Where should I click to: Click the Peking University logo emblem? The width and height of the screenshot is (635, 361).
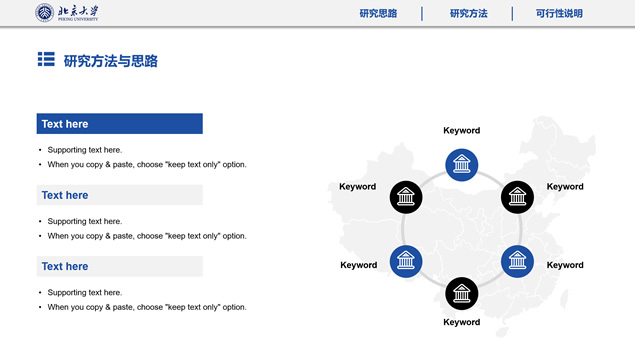[x=45, y=13]
